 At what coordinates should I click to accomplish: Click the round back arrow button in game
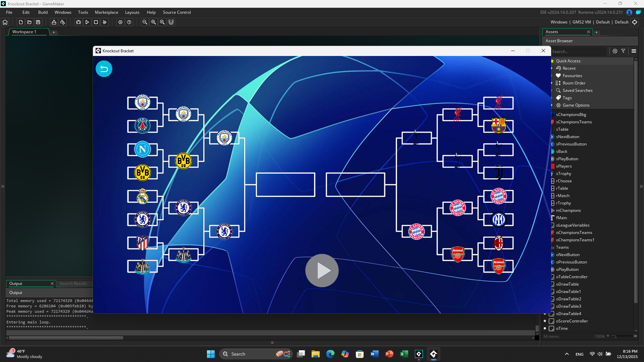pyautogui.click(x=104, y=69)
